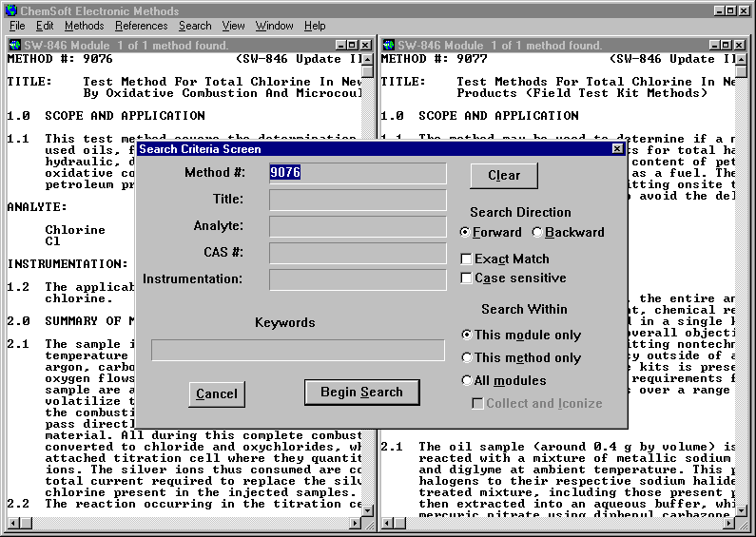This screenshot has height=537, width=756.
Task: Click vertical scrollbar thumb in method 9076 window
Action: click(x=368, y=71)
